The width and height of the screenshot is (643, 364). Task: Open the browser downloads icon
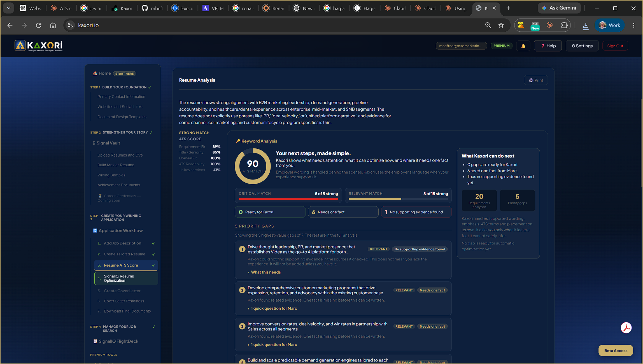[586, 26]
